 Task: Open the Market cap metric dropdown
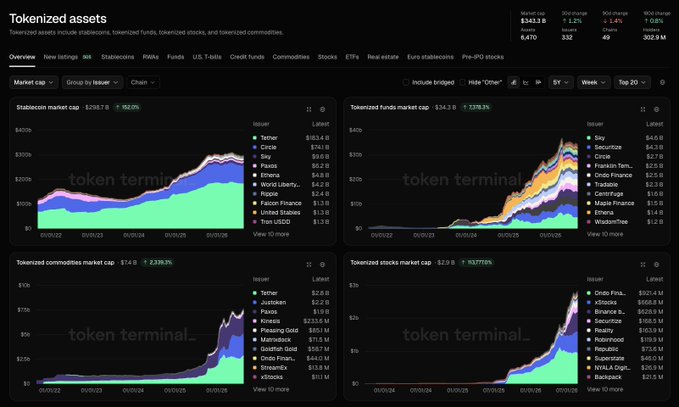point(33,82)
